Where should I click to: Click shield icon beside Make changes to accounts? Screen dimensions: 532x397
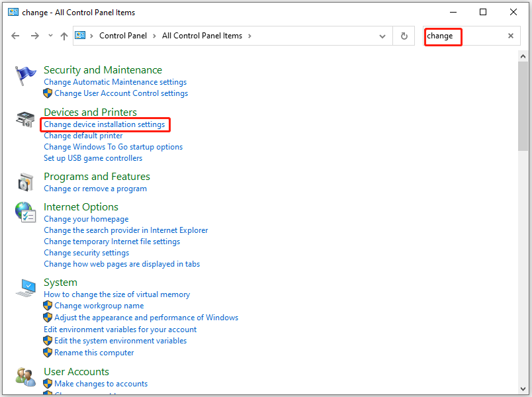tap(48, 384)
